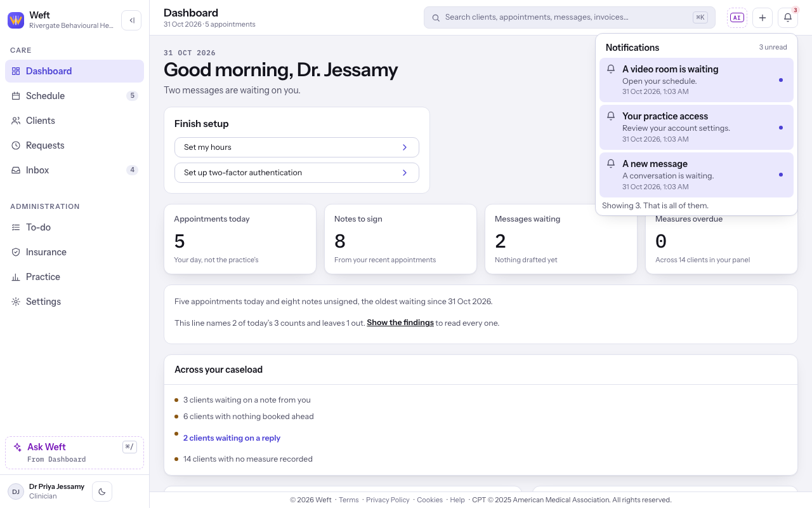Open the Terms link in footer
812x508 pixels.
click(349, 500)
